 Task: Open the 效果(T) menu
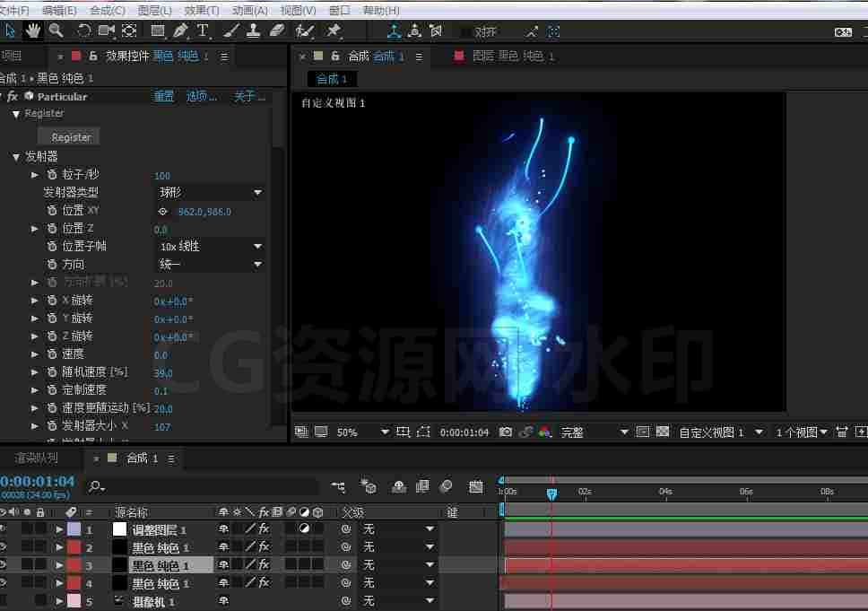tap(202, 11)
